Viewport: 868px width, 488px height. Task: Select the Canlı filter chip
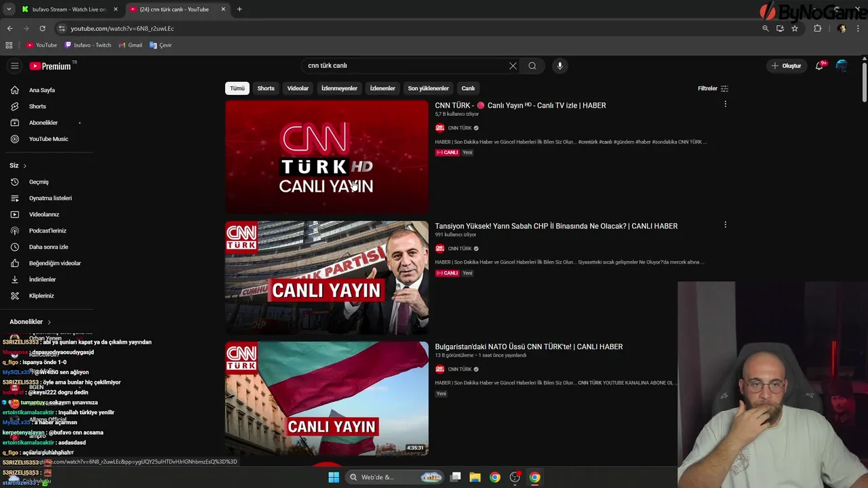click(x=468, y=88)
